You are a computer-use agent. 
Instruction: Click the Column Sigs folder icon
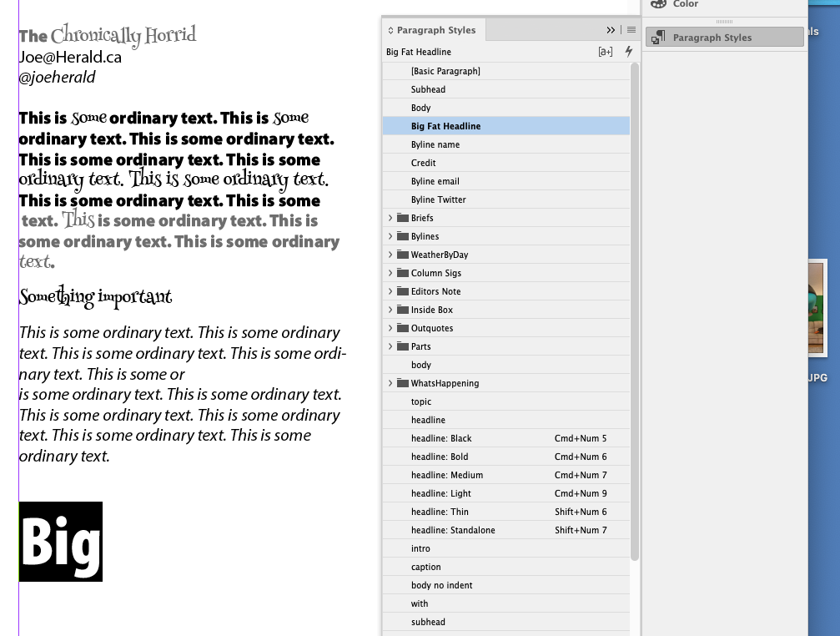point(403,273)
